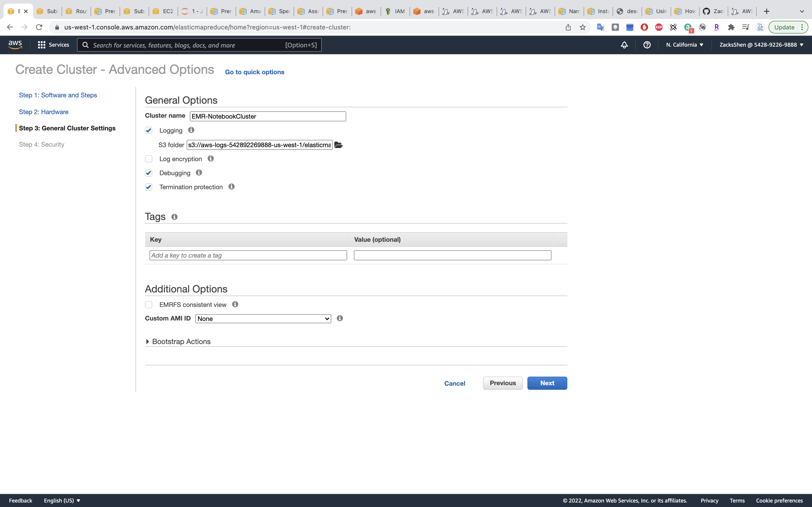Click the Next button
The height and width of the screenshot is (507, 812).
547,383
